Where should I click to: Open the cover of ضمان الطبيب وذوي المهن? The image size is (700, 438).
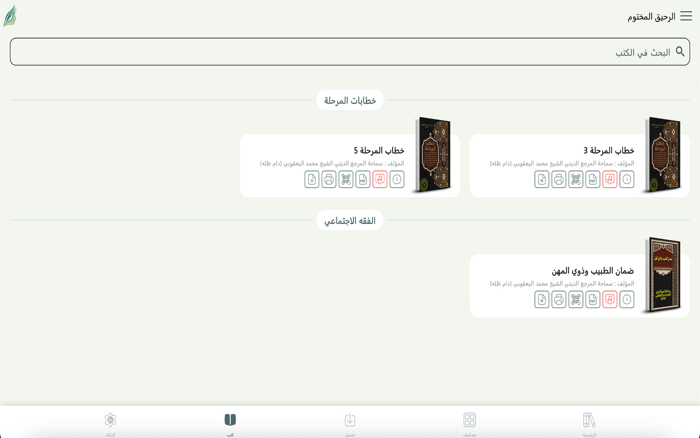pyautogui.click(x=663, y=275)
